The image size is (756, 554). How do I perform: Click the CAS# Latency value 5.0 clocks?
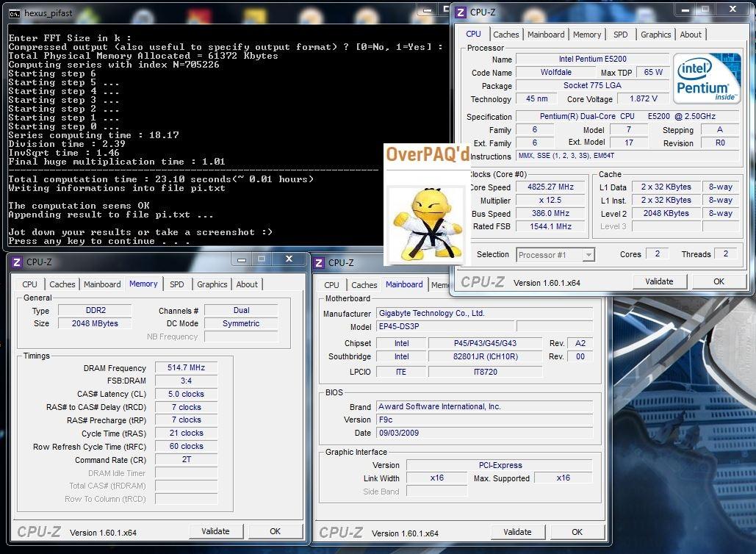(x=186, y=394)
